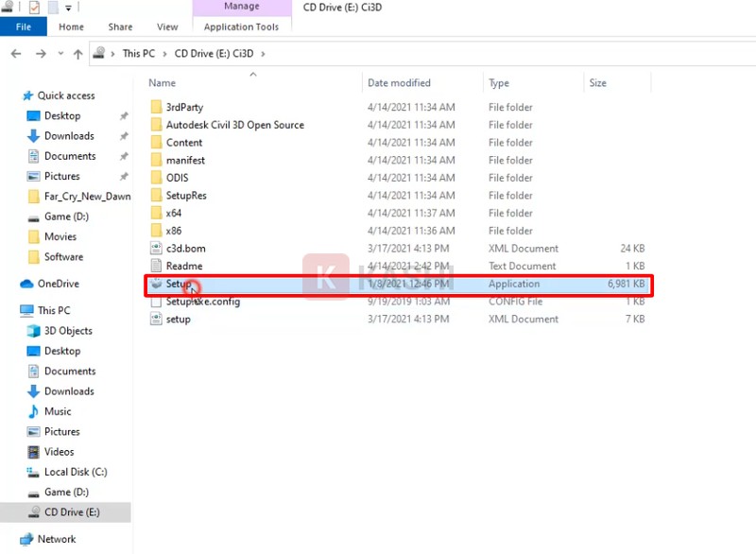Image resolution: width=756 pixels, height=554 pixels.
Task: Expand chevron after This PC in breadcrumb
Action: point(164,54)
